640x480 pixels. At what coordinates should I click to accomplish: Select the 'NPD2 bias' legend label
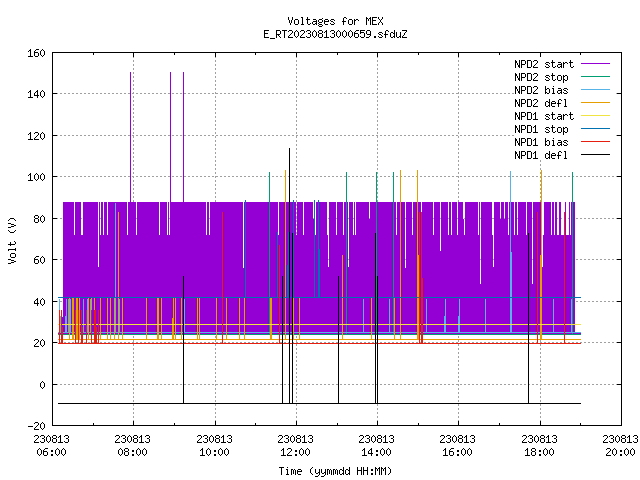541,90
